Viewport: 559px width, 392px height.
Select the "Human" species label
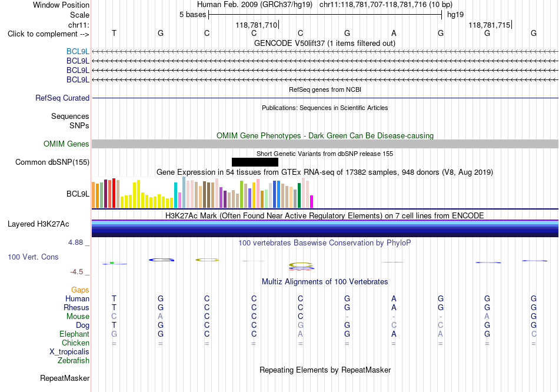tap(77, 298)
